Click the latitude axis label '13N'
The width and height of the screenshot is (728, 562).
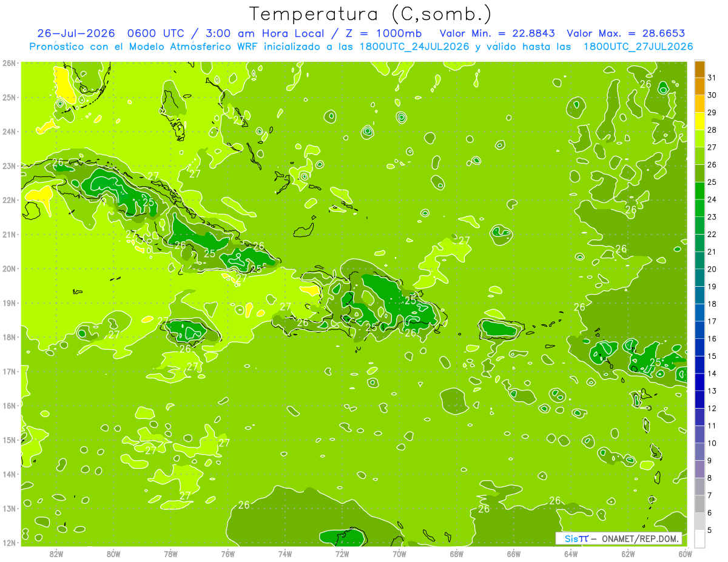[8, 508]
